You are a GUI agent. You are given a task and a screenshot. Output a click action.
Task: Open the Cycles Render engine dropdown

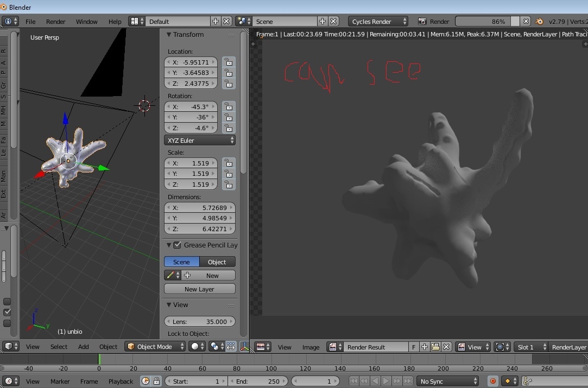pos(378,22)
